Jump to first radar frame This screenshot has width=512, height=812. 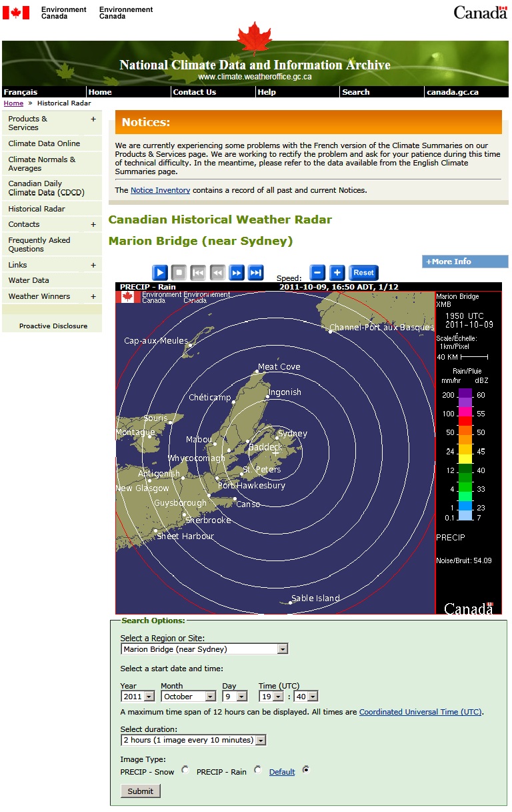pyautogui.click(x=198, y=272)
